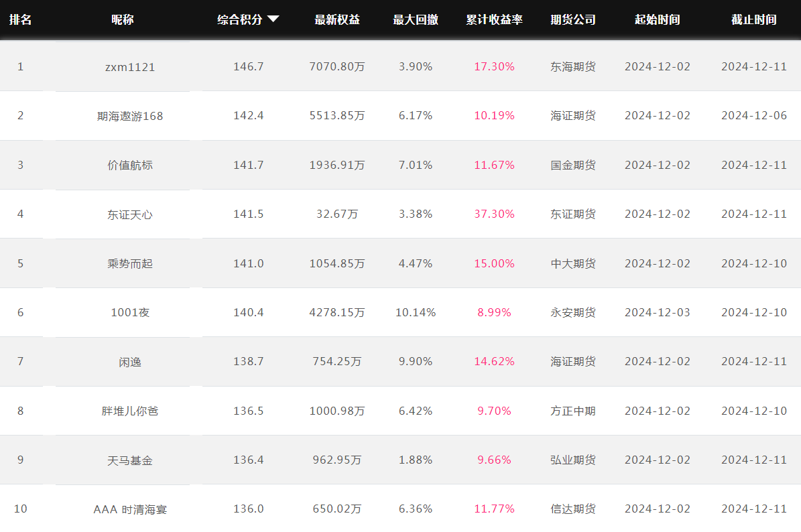Click the rank number 5
This screenshot has height=532, width=801.
[20, 263]
